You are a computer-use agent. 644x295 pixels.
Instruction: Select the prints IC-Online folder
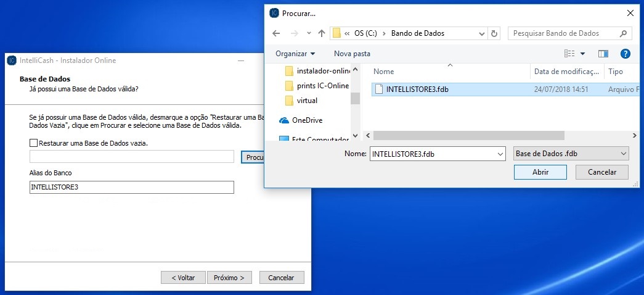pos(317,86)
